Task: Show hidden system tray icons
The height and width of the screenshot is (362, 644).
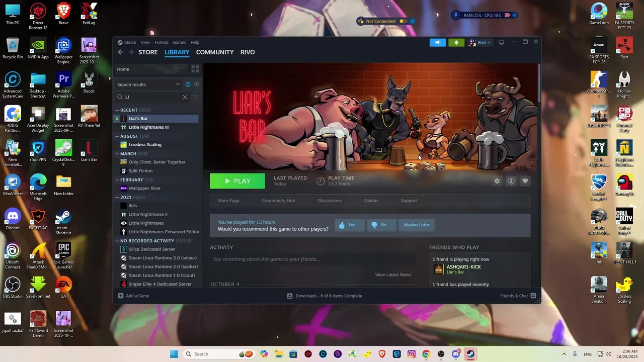Action: point(564,354)
